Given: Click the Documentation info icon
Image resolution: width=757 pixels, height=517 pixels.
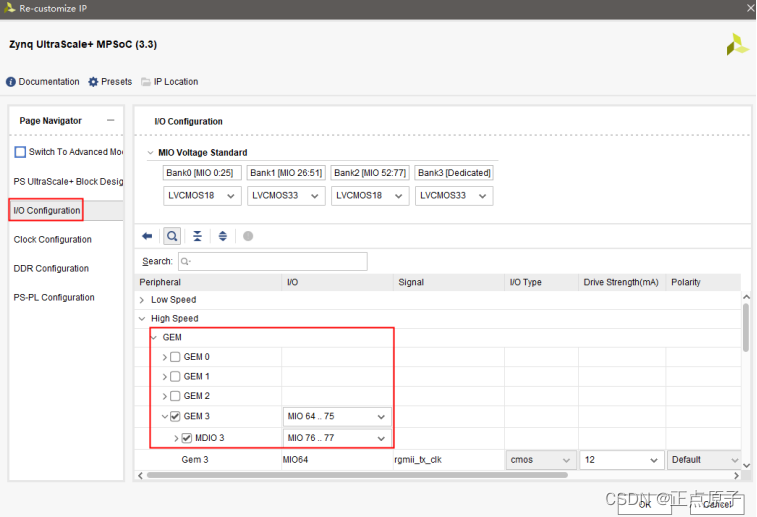Looking at the screenshot, I should pyautogui.click(x=11, y=82).
